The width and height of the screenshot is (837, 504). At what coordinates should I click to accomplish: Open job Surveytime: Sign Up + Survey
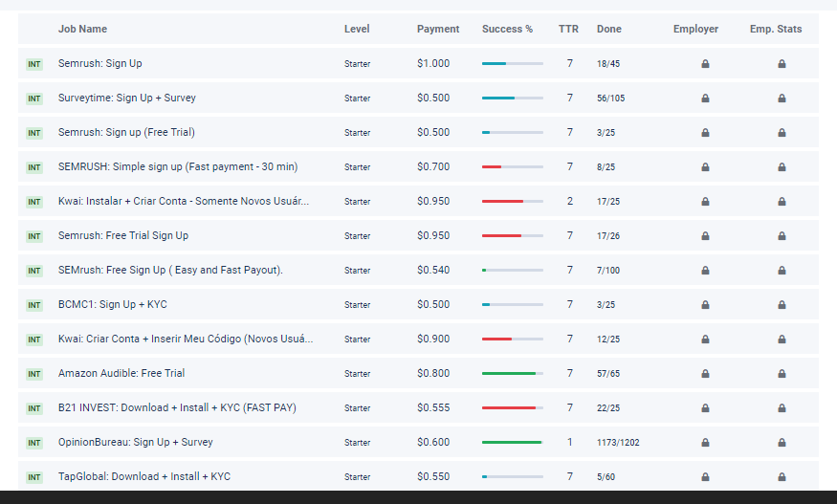tap(127, 98)
